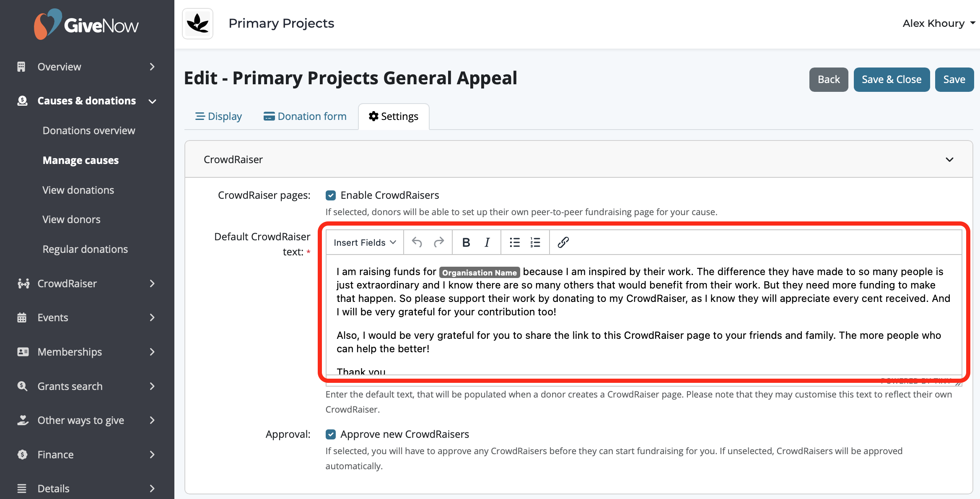980x499 pixels.
Task: Insert a bulleted list
Action: coord(515,242)
